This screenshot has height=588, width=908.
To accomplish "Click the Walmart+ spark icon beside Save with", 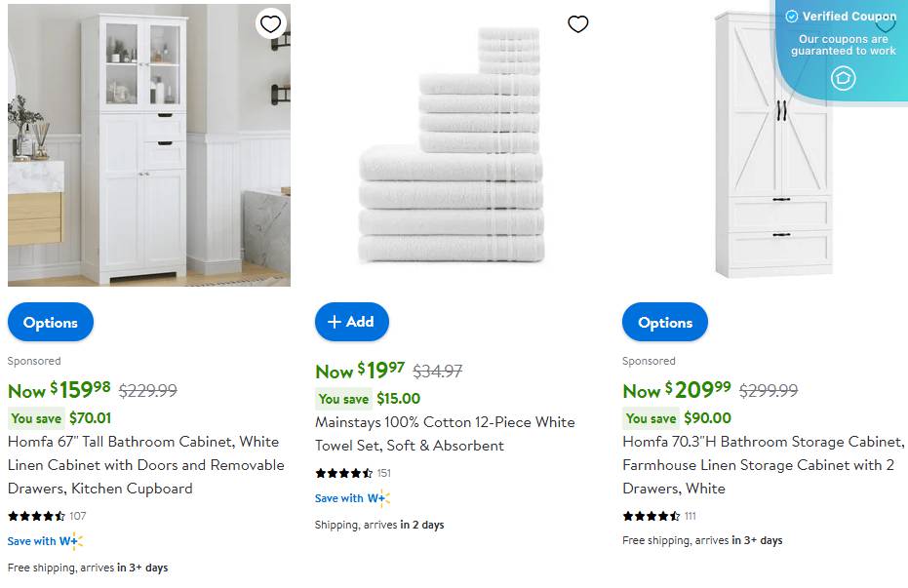I will [72, 540].
